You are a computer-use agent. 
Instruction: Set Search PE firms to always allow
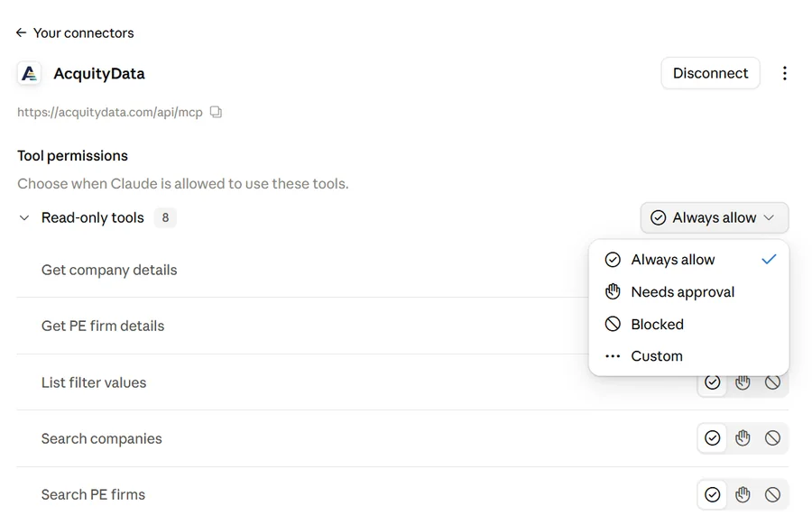click(x=712, y=495)
